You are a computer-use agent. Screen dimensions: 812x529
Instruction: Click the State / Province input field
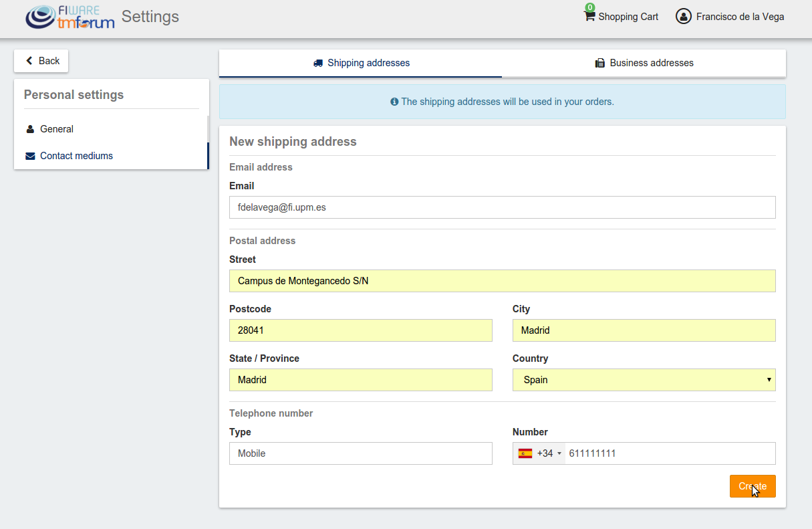click(x=361, y=380)
